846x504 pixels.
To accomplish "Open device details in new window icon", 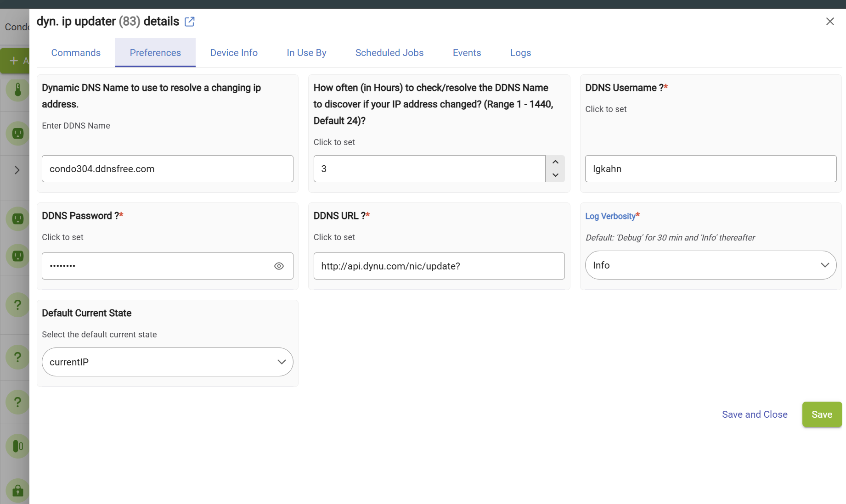I will [189, 22].
